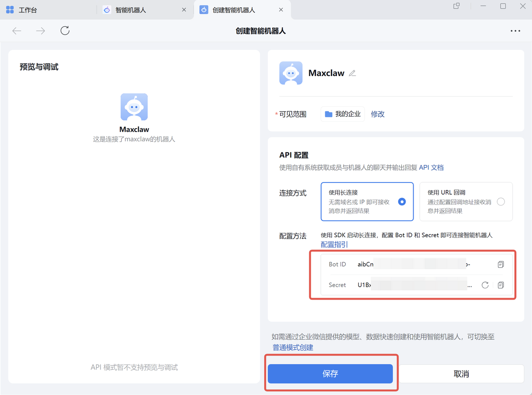Close the 创建智能机器人 tab
The height and width of the screenshot is (395, 532).
tap(281, 10)
